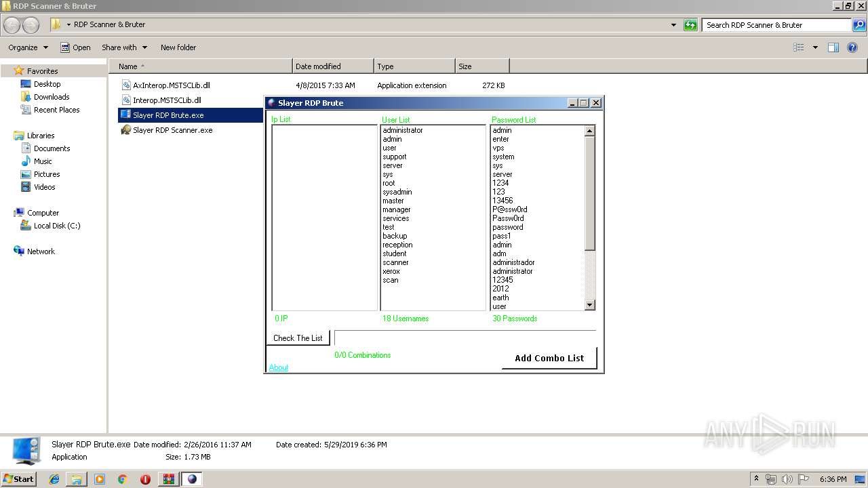This screenshot has width=868, height=488.
Task: Open the Documents library
Action: click(x=52, y=148)
